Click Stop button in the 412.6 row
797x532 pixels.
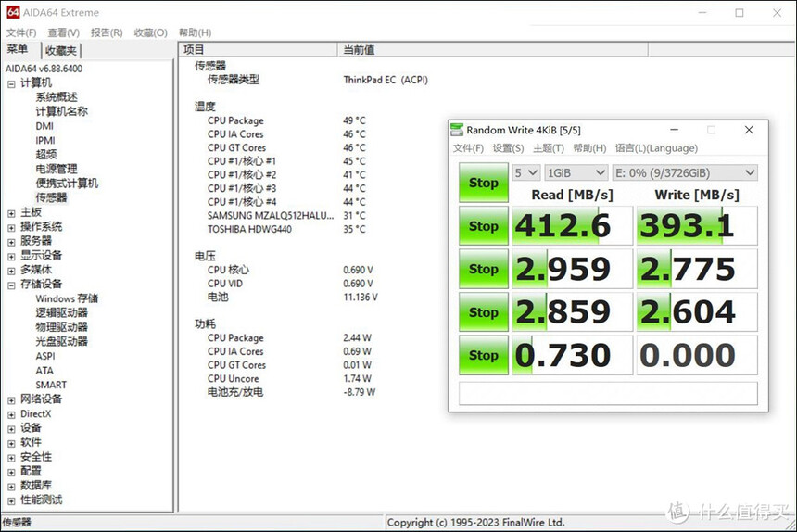[484, 225]
